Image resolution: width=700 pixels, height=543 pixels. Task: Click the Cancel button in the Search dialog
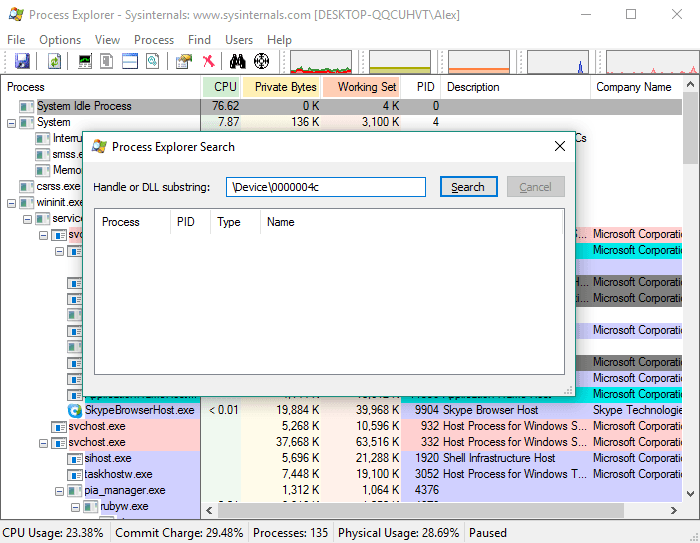(x=536, y=187)
